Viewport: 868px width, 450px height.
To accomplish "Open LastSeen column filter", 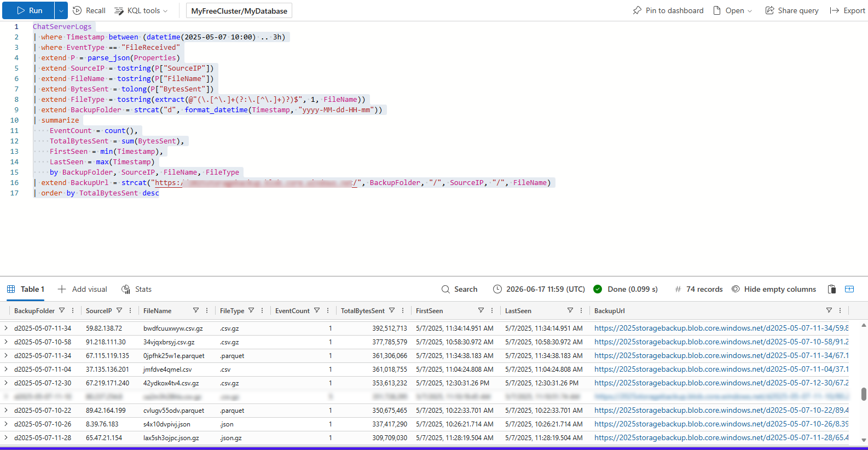I will (x=570, y=310).
